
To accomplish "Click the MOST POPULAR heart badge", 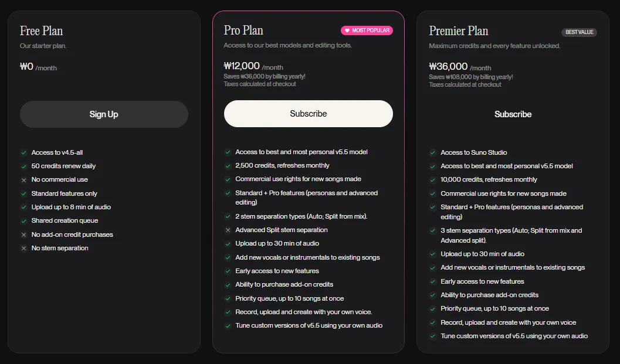I will click(367, 30).
